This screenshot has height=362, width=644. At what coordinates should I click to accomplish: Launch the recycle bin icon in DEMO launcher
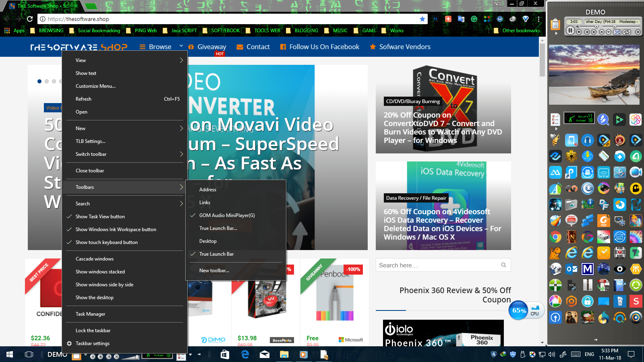(x=620, y=301)
